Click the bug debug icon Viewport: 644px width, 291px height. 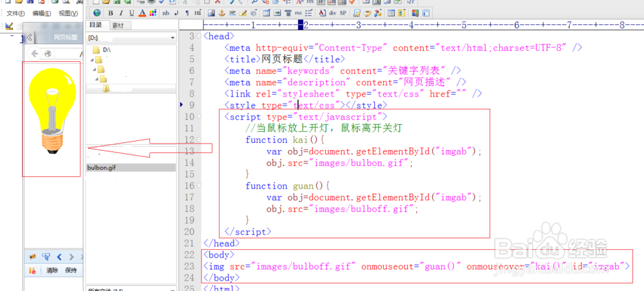pyautogui.click(x=33, y=257)
